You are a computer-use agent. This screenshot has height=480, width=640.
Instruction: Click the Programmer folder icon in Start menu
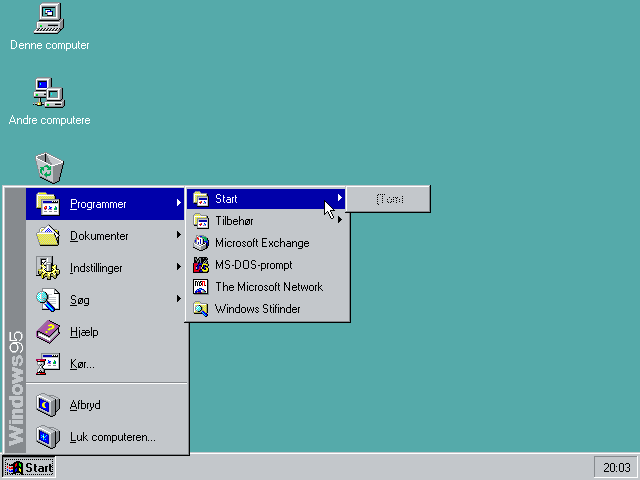48,204
